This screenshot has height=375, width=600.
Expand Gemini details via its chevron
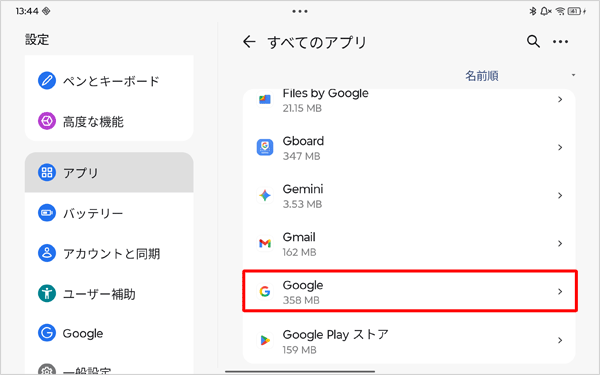click(560, 196)
